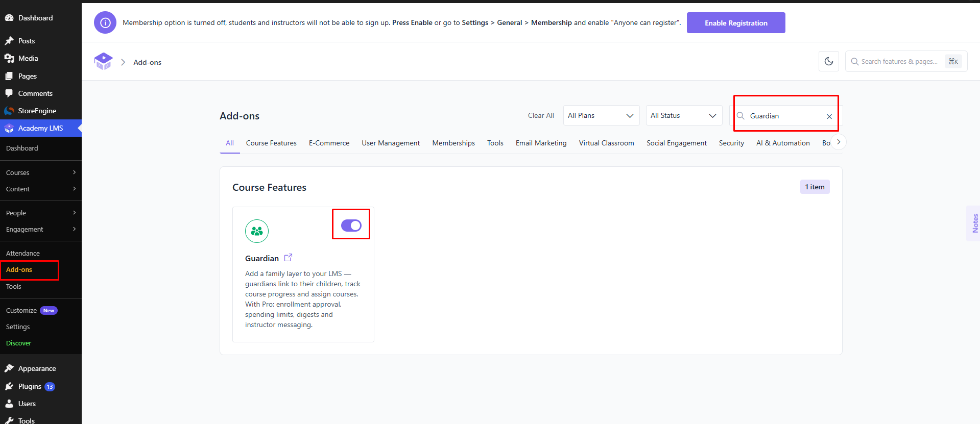Click the Clear All link
Screen dimensions: 980x424
(541, 115)
